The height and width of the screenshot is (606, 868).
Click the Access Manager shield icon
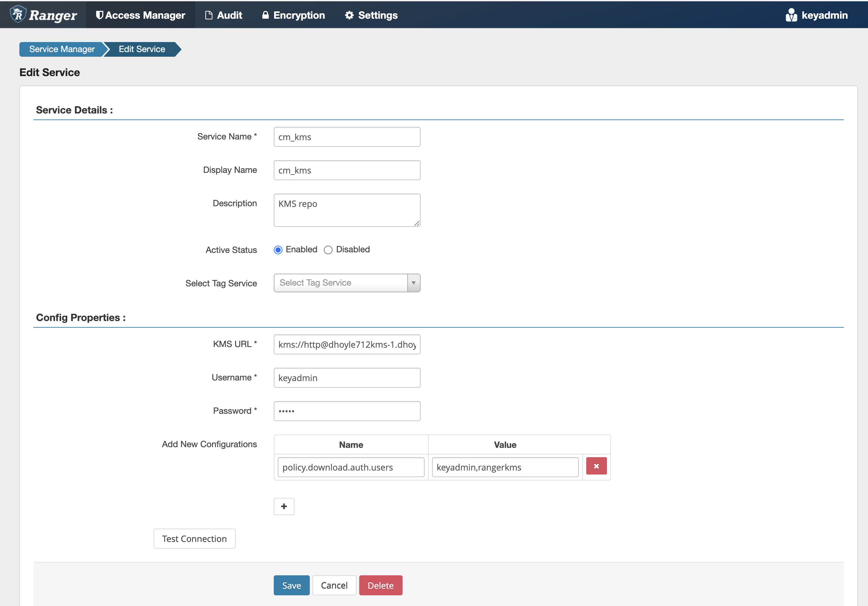coord(99,15)
